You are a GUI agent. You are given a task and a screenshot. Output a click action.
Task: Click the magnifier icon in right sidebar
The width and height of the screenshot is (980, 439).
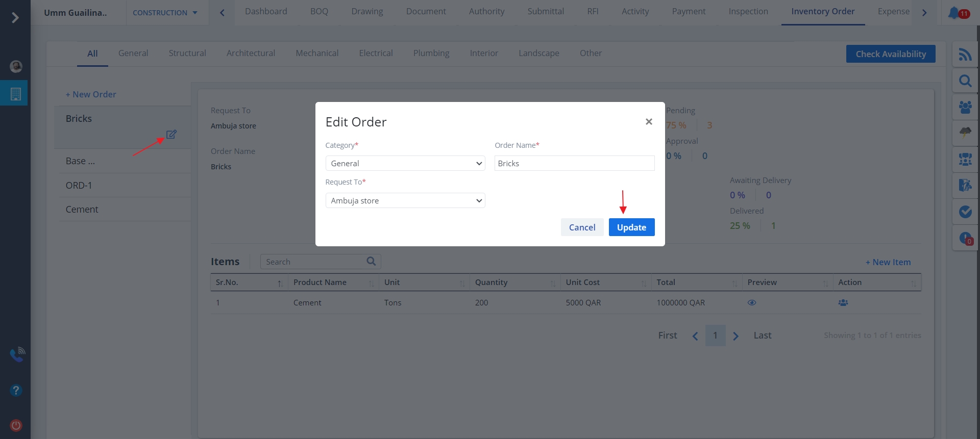965,81
